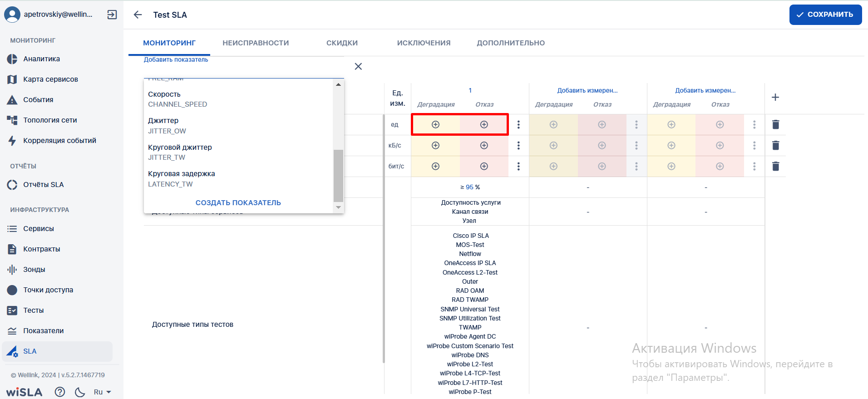Image resolution: width=868 pixels, height=399 pixels.
Task: Click the measurement column name 1
Action: click(470, 91)
